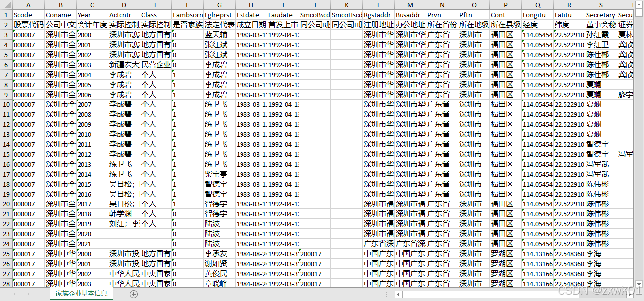Click the cell containing 黄俊民

[219, 274]
